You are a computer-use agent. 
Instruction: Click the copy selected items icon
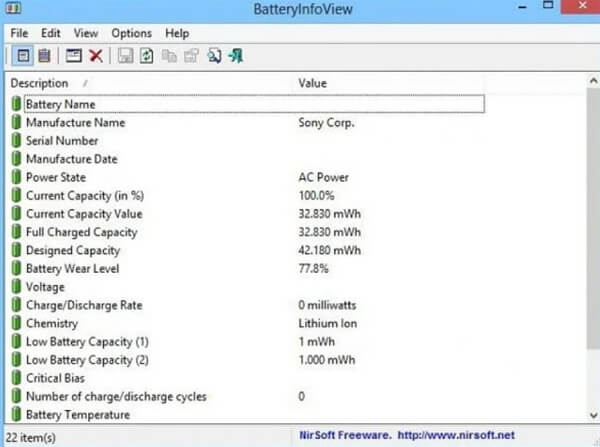tap(168, 55)
